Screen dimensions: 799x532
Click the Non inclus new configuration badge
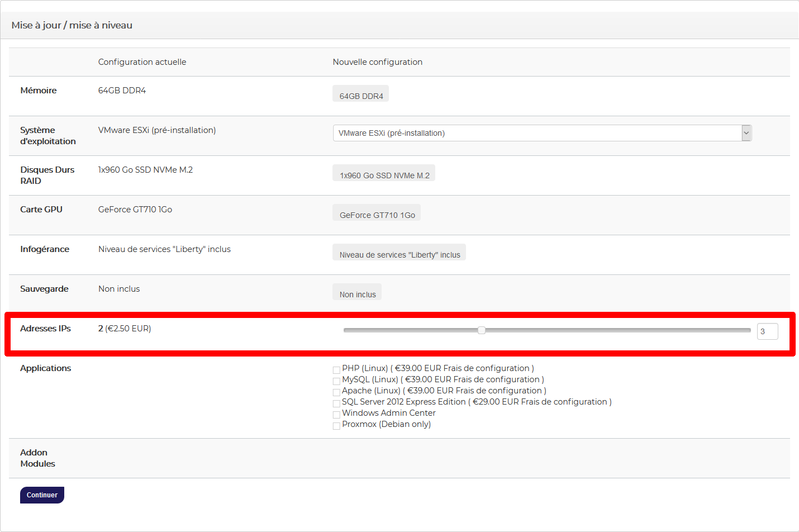[x=357, y=292]
